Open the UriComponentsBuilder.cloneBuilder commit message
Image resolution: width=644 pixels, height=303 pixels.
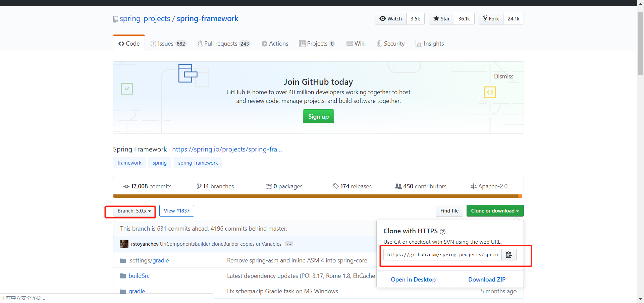pos(221,244)
